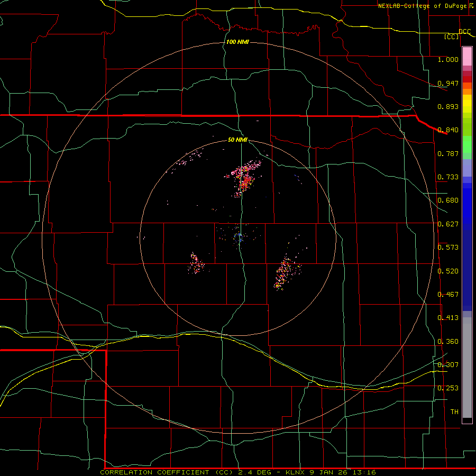Select the 0.627 scale value
Screen dimensions: 476x476
448,224
